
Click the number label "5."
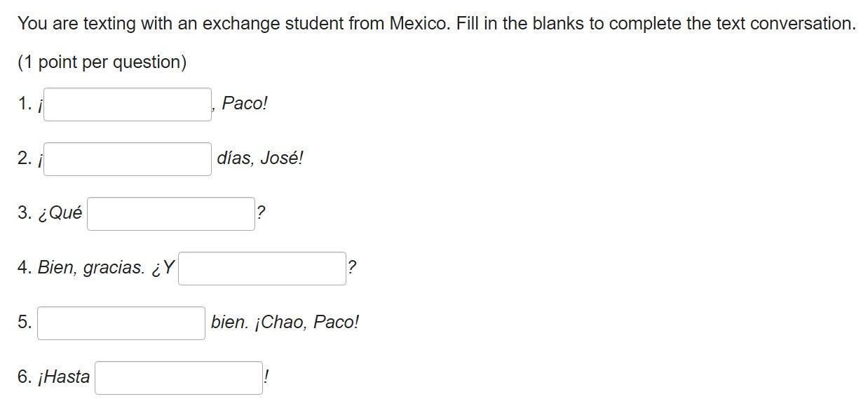coord(25,322)
